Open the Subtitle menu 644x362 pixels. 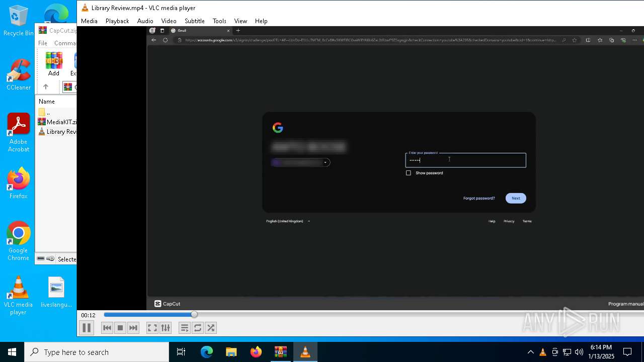pyautogui.click(x=194, y=21)
